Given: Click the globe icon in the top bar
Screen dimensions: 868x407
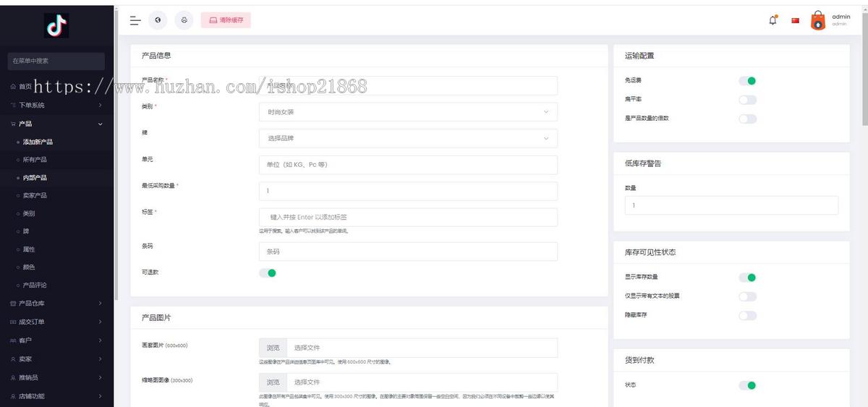Looking at the screenshot, I should [x=158, y=20].
